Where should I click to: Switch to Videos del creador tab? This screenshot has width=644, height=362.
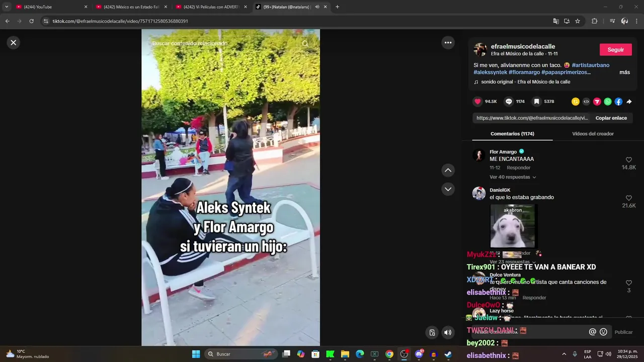click(593, 134)
